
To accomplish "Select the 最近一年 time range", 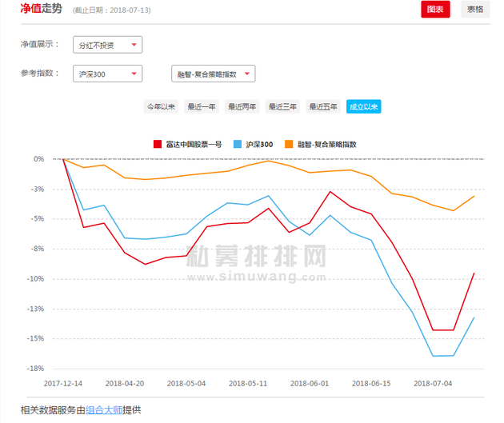I will 202,106.
